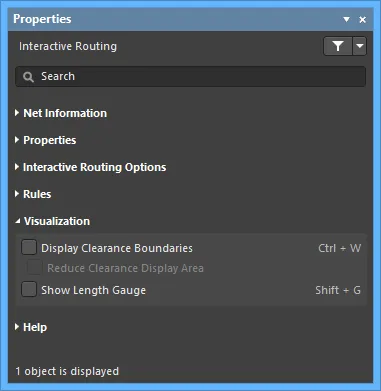Image resolution: width=381 pixels, height=391 pixels.
Task: Click the filter funnel icon
Action: [x=338, y=46]
